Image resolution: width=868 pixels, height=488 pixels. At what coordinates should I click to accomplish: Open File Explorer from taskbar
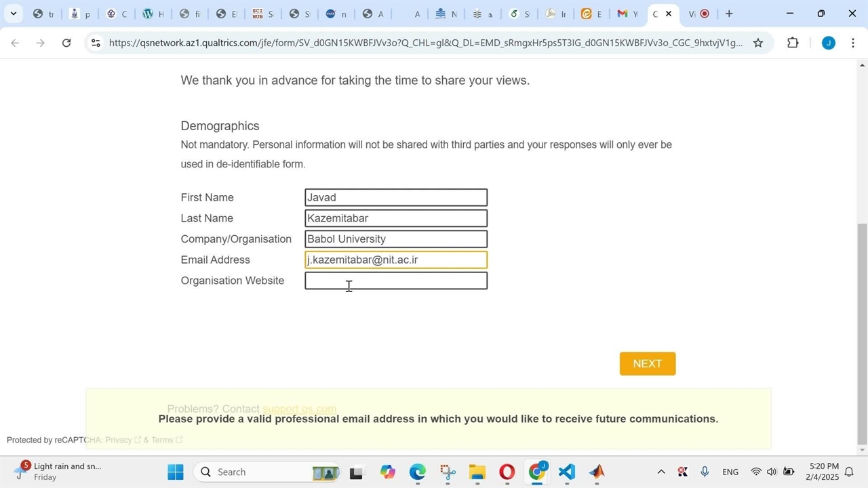(x=477, y=472)
